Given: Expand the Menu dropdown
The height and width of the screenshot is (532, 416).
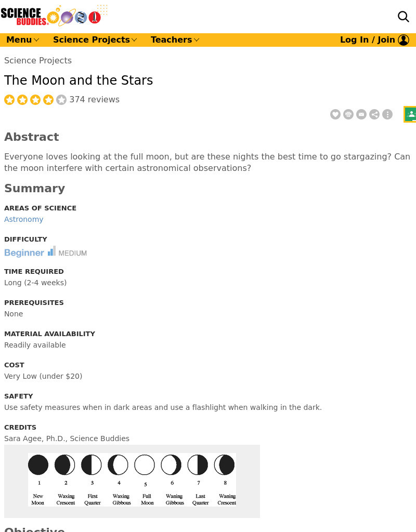Looking at the screenshot, I should point(22,39).
